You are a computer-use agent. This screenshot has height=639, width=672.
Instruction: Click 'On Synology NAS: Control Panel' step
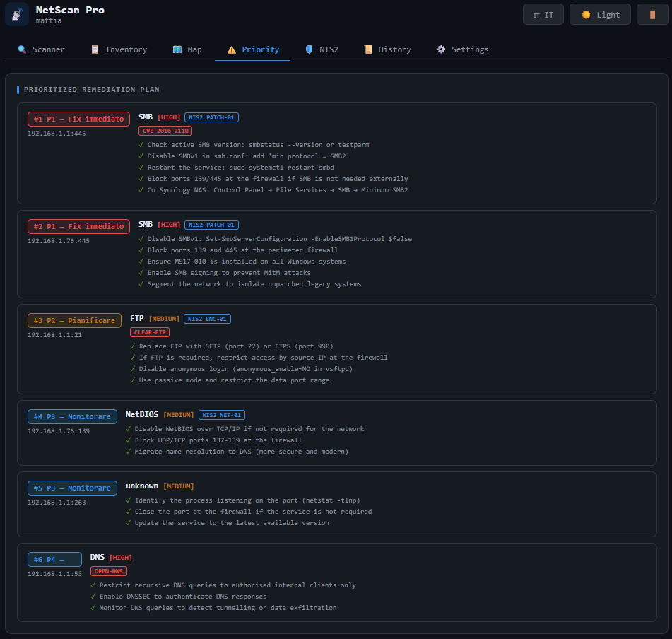(x=278, y=190)
